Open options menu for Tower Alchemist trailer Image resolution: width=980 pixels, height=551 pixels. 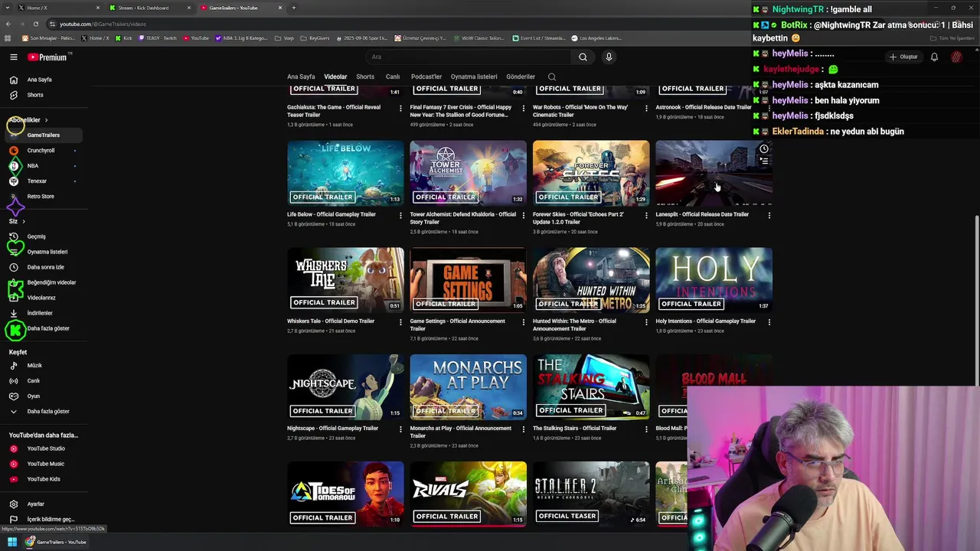point(524,215)
